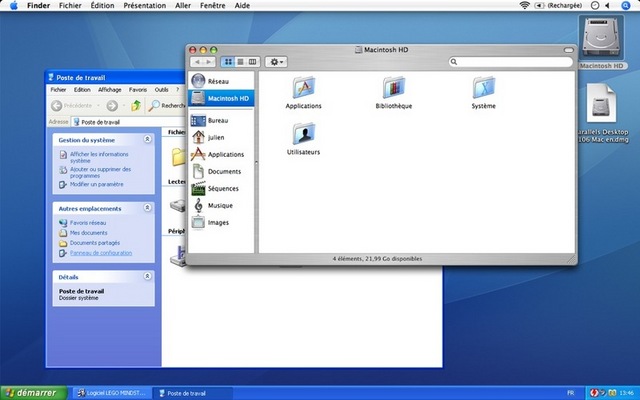This screenshot has width=640, height=400.
Task: Open Affichage menu in Poste de travail
Action: tap(109, 89)
